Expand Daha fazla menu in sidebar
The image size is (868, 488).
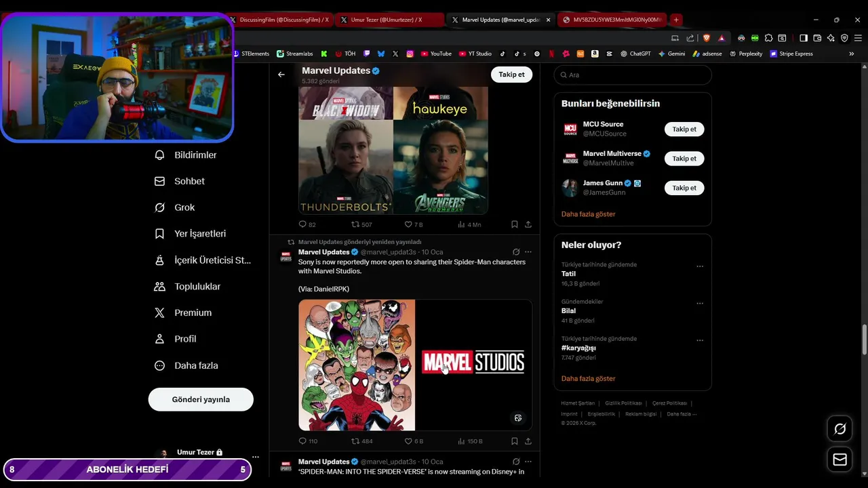coord(186,365)
